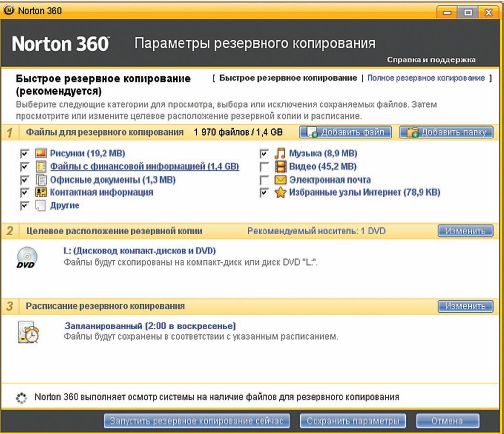Click the Norton 360 title bar icon
The width and height of the screenshot is (504, 434).
tap(9, 10)
